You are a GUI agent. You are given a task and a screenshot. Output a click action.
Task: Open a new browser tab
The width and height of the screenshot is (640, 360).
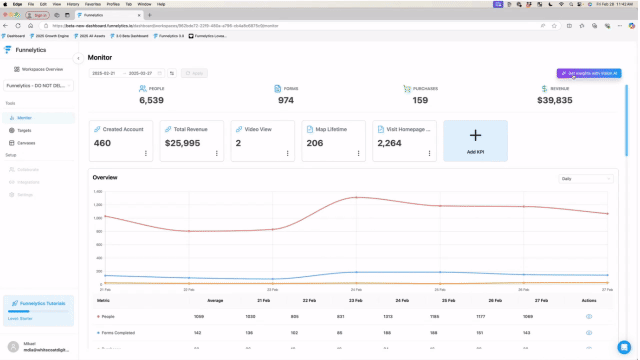click(150, 15)
